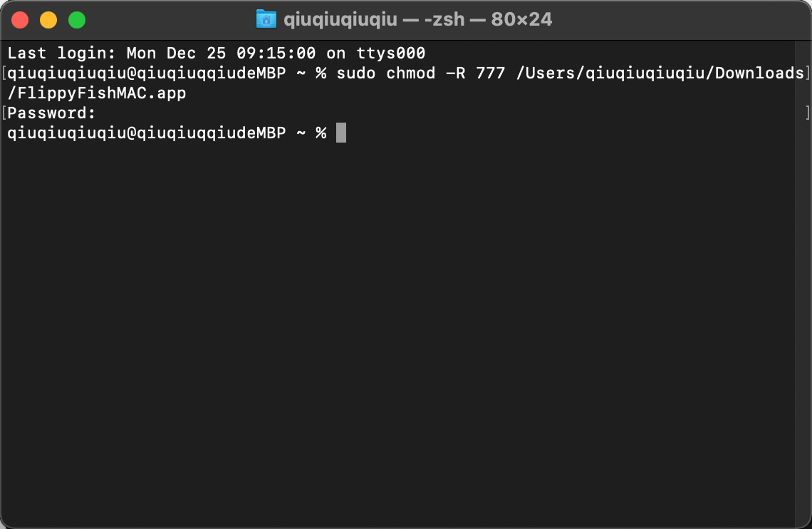Minimize the Terminal using the yellow button
The width and height of the screenshot is (812, 529).
tap(48, 20)
